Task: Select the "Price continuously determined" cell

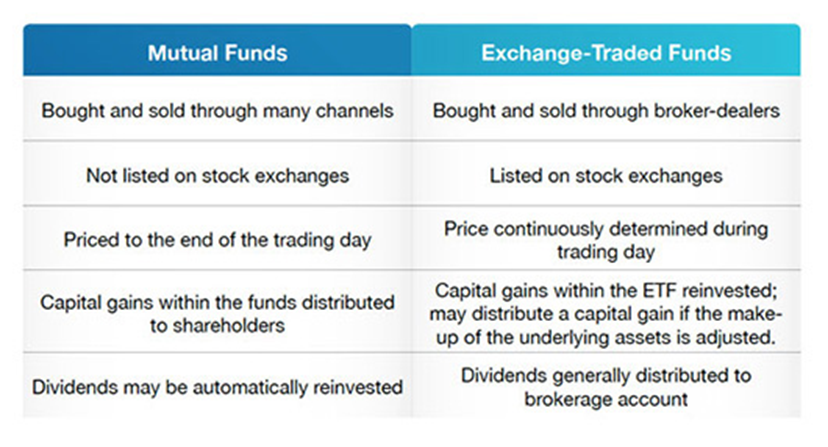Action: (x=606, y=240)
